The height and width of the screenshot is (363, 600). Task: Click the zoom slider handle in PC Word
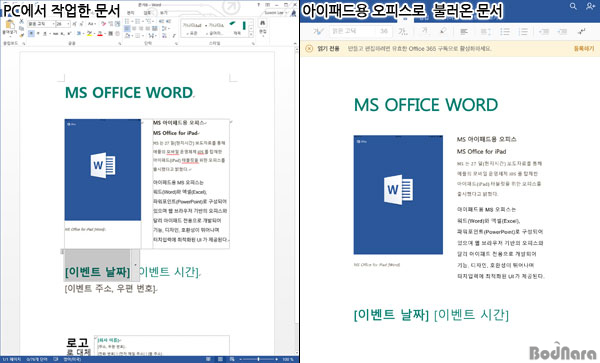point(258,360)
